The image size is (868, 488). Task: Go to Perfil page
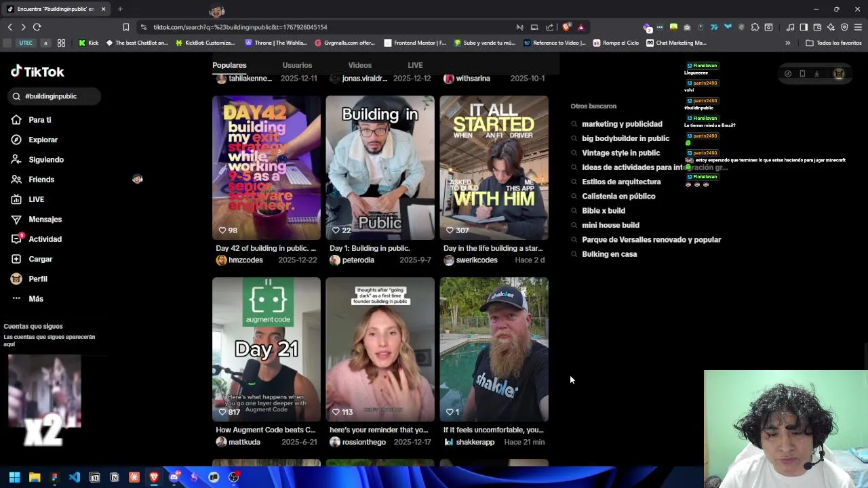pyautogui.click(x=29, y=279)
